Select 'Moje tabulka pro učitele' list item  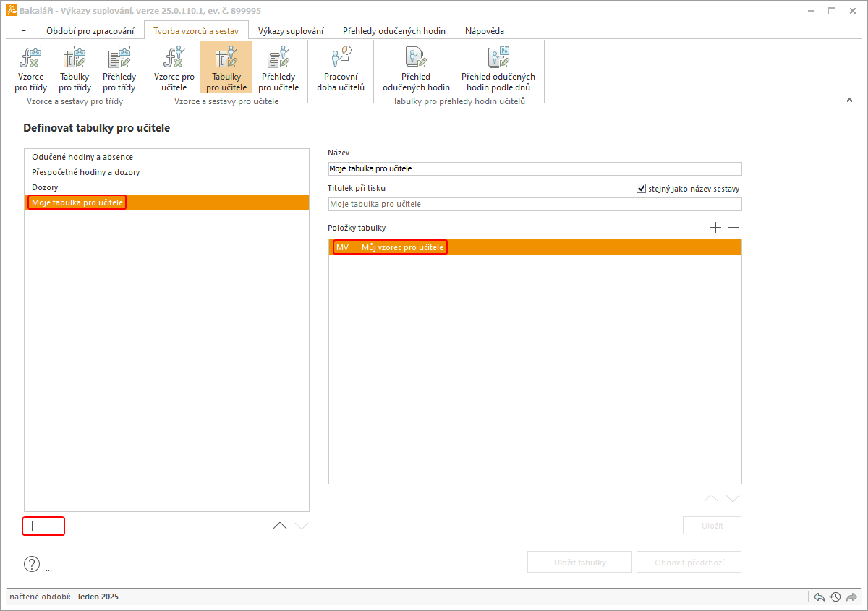pos(166,202)
